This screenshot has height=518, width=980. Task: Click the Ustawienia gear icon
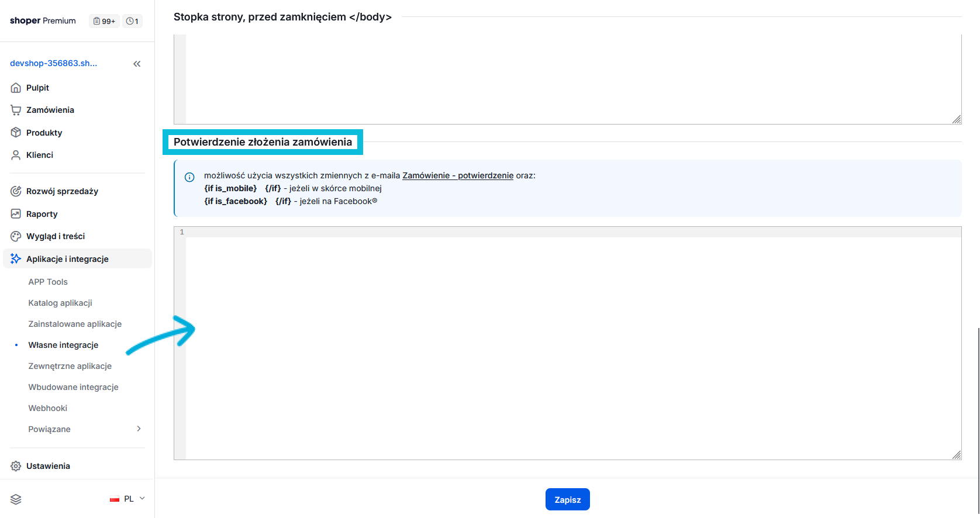16,466
